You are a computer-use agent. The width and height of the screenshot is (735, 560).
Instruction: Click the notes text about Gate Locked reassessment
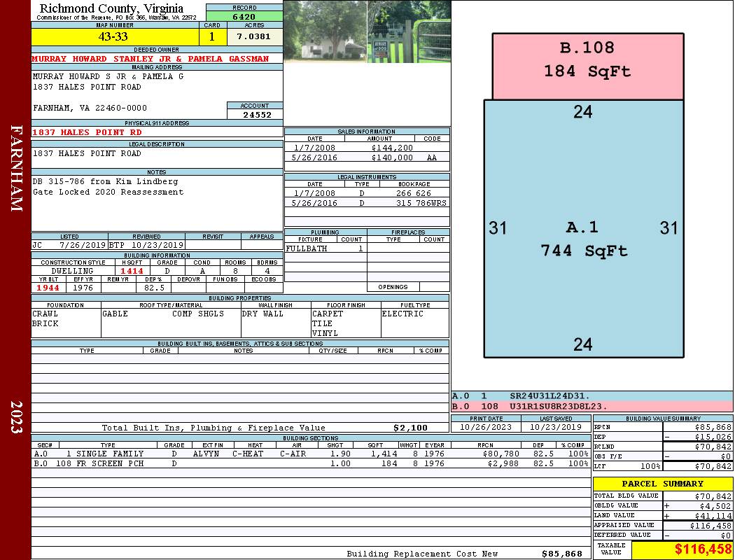coord(108,192)
